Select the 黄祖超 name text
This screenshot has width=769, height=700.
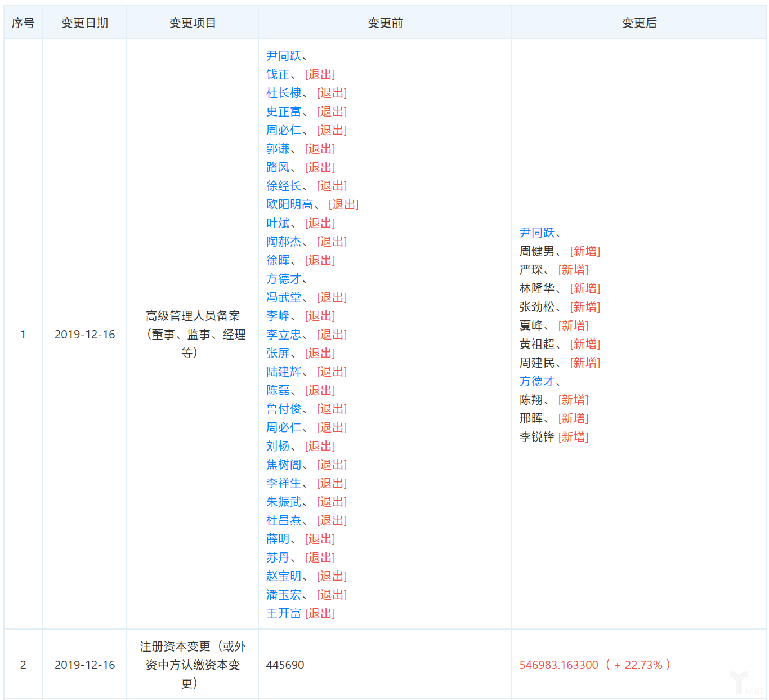[x=537, y=344]
